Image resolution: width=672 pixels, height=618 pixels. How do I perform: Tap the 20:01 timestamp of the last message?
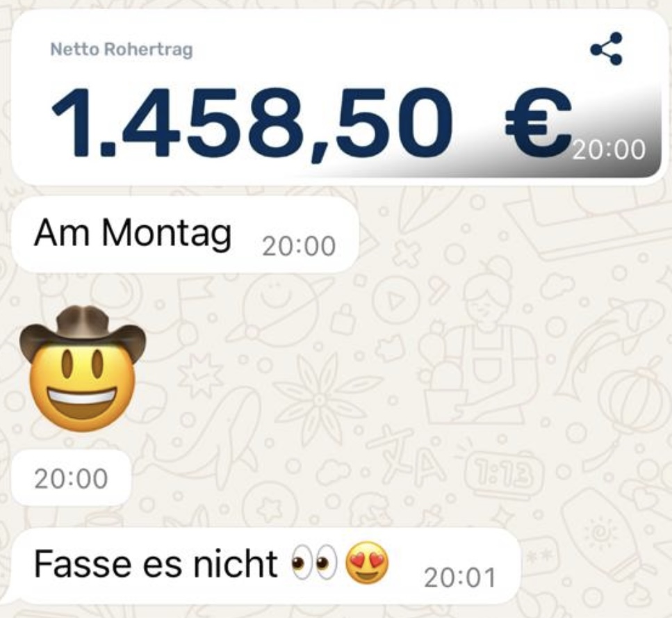(x=460, y=578)
